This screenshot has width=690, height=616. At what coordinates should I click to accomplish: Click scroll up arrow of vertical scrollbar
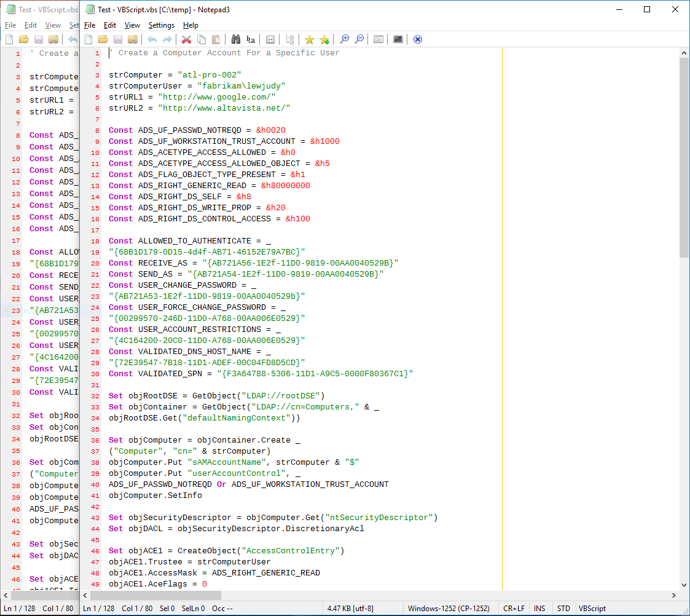[684, 53]
